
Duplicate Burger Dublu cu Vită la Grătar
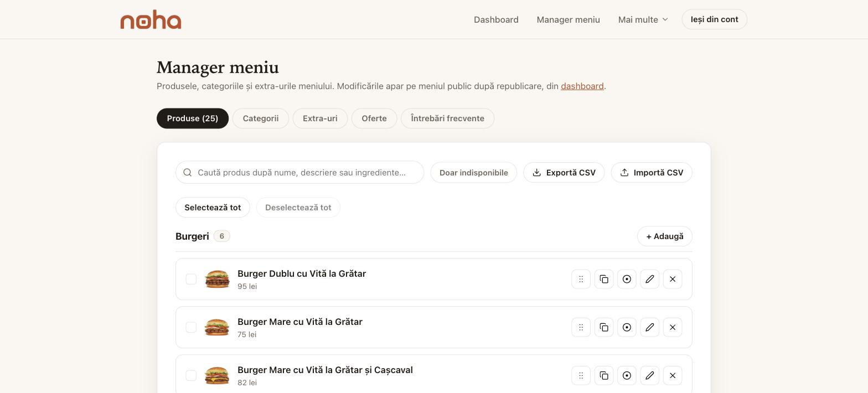pyautogui.click(x=604, y=279)
